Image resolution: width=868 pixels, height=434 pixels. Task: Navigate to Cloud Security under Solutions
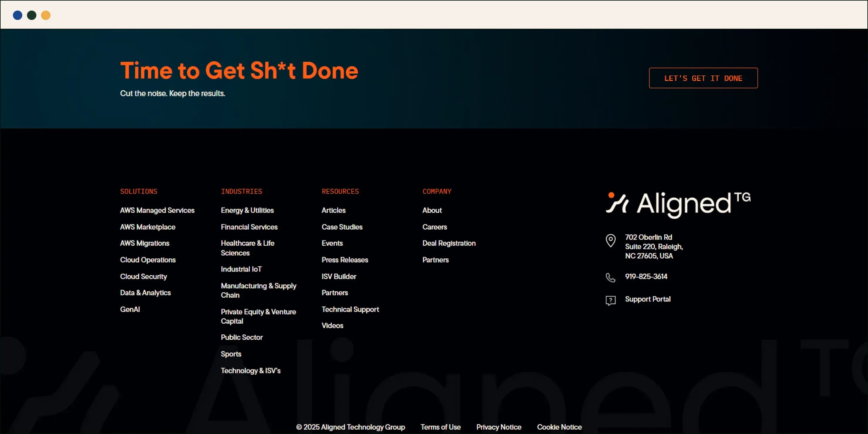click(143, 276)
